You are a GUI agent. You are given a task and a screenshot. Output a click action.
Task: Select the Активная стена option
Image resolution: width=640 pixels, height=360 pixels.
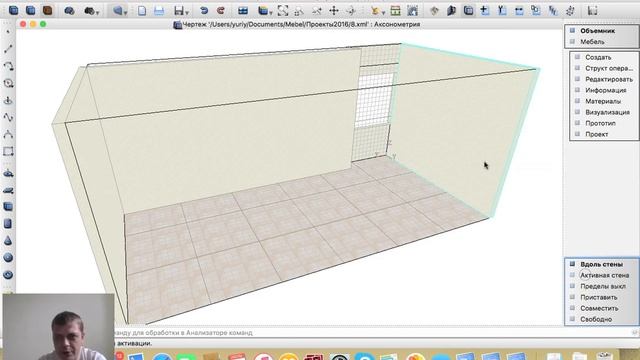coord(604,275)
